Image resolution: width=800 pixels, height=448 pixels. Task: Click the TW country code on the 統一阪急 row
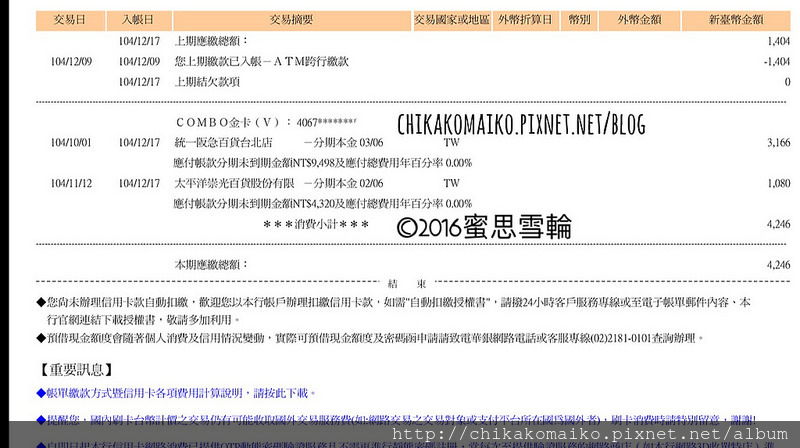coord(452,143)
